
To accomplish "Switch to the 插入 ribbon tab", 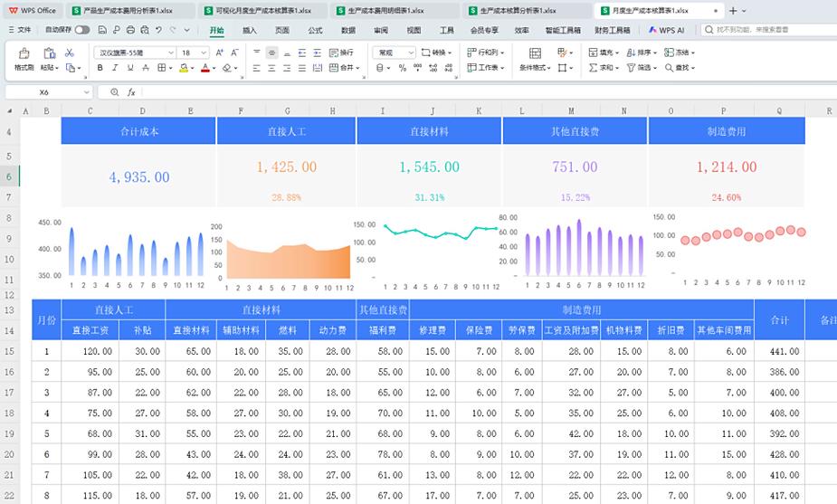I will click(x=249, y=31).
